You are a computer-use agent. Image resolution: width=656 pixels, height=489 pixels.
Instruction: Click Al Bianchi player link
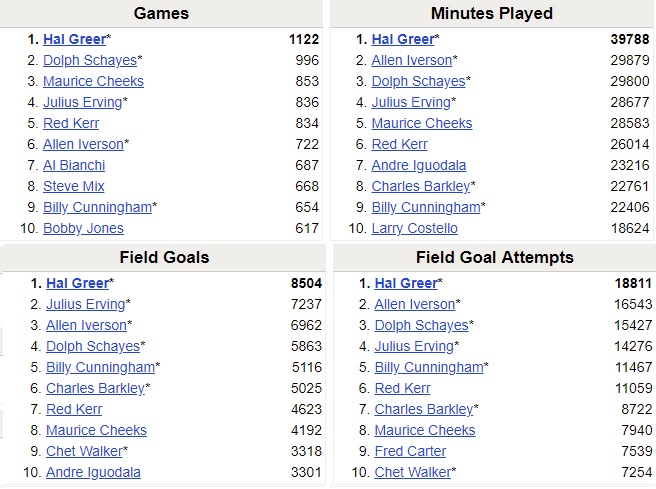(74, 165)
